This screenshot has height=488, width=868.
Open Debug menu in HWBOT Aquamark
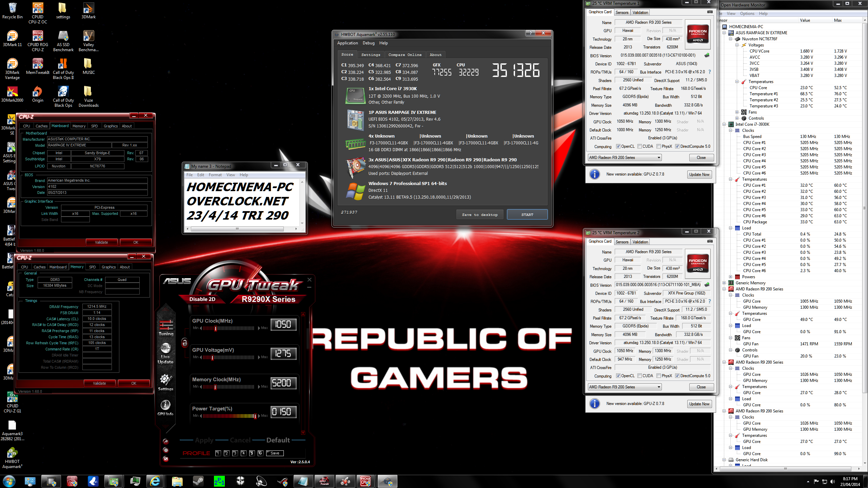369,43
